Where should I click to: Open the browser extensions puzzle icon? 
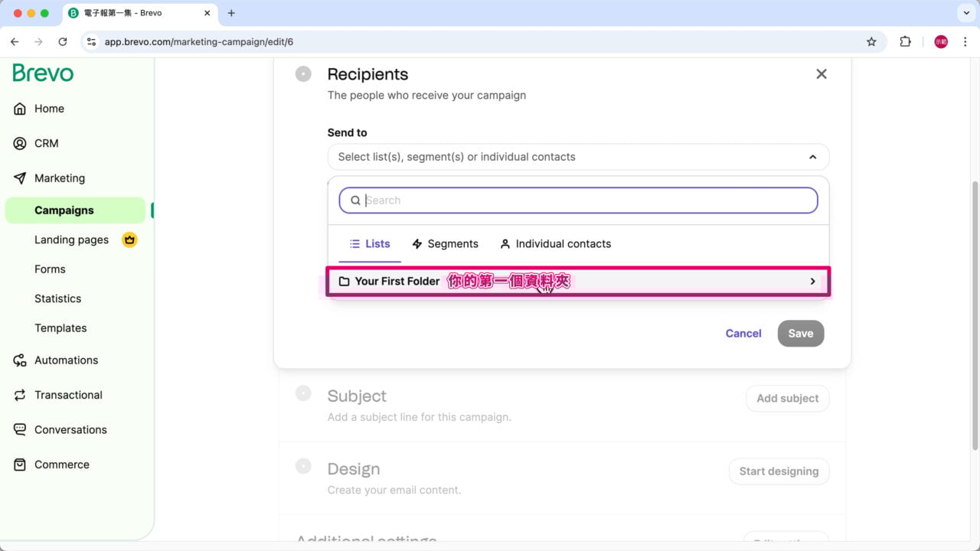coord(905,42)
